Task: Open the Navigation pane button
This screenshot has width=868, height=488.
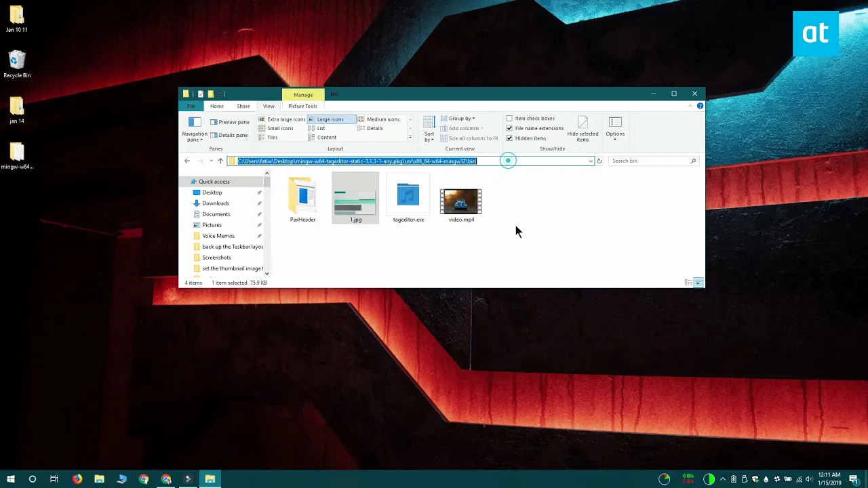Action: coord(195,129)
